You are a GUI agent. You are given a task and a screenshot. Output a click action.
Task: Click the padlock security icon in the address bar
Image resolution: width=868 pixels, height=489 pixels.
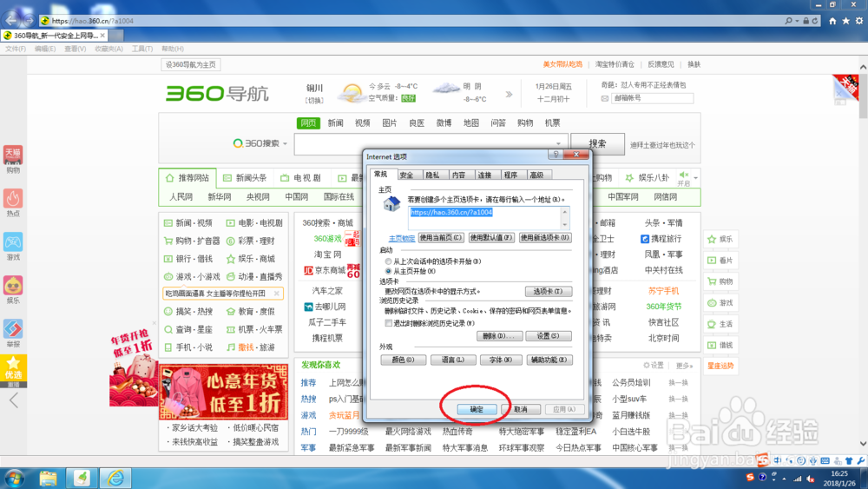point(806,21)
